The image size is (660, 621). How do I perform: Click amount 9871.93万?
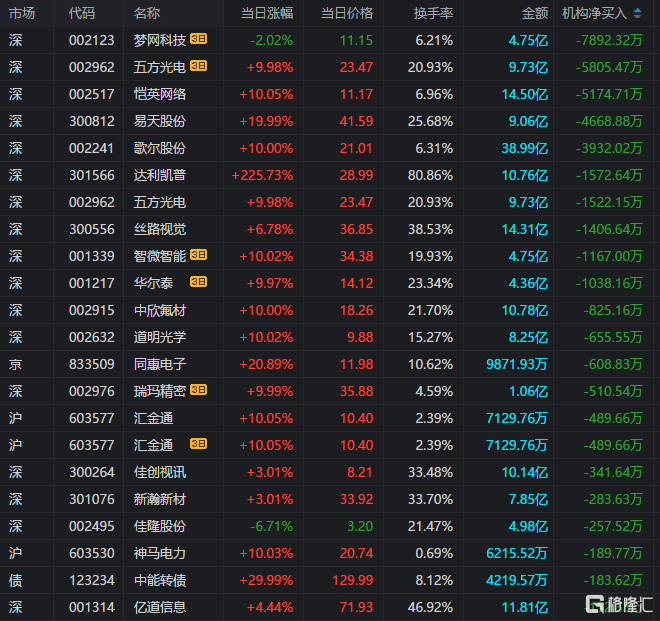[x=517, y=364]
